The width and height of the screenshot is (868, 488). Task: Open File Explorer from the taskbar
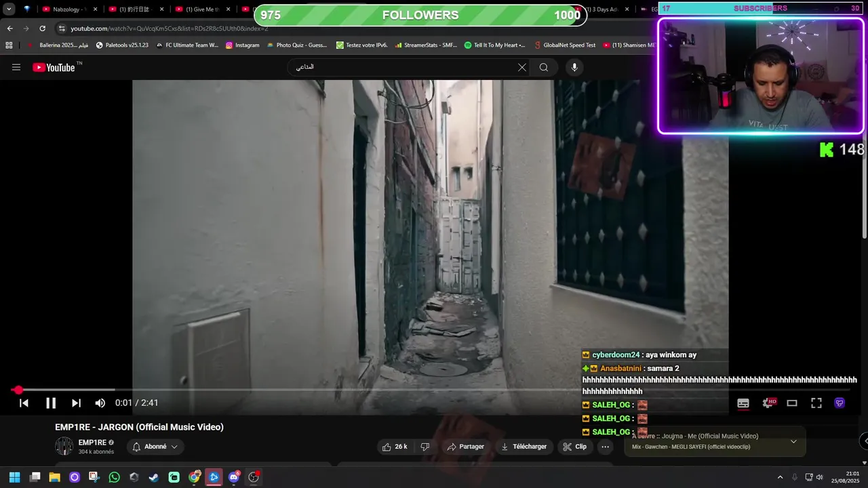click(x=55, y=477)
